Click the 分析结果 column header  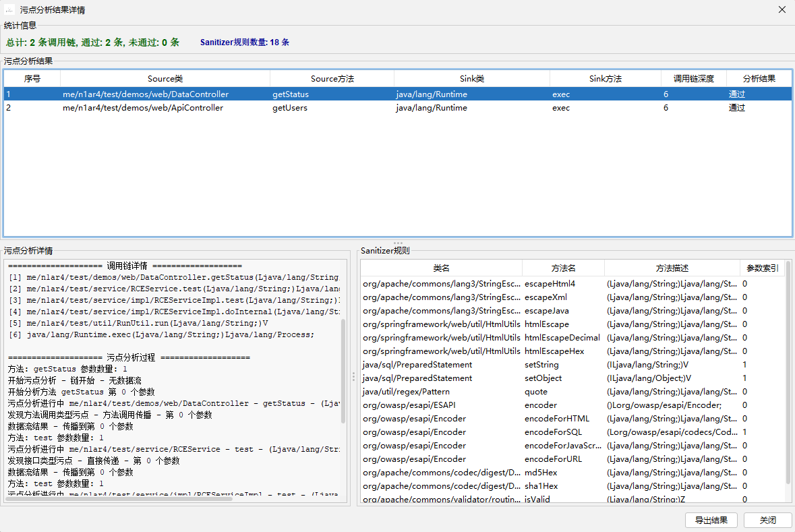759,79
